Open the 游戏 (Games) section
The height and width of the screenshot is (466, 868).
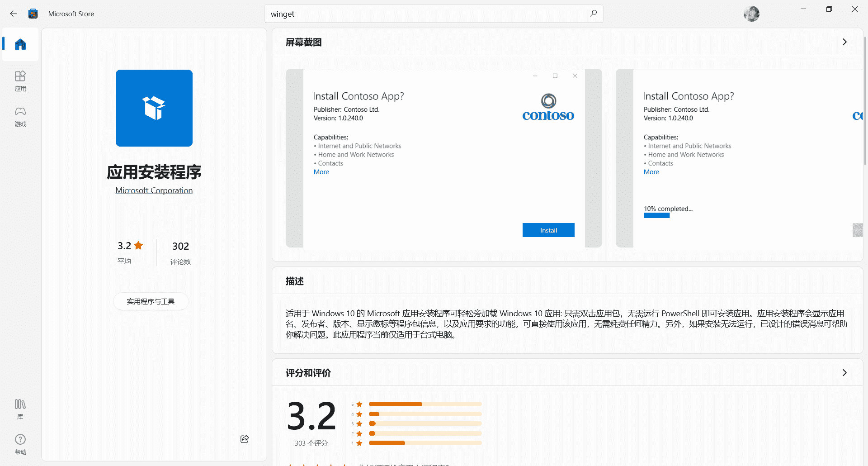point(20,117)
